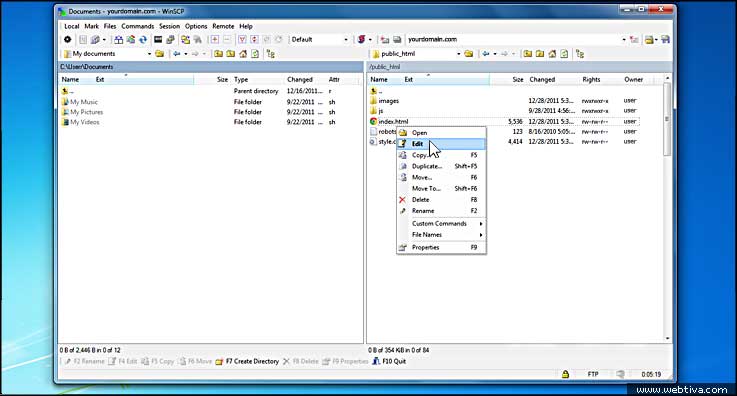The width and height of the screenshot is (737, 396).
Task: Sort remote files by Owner column
Action: (x=633, y=79)
